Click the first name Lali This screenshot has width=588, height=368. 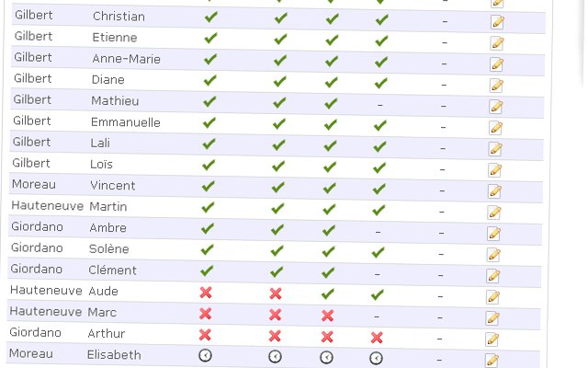pos(103,143)
